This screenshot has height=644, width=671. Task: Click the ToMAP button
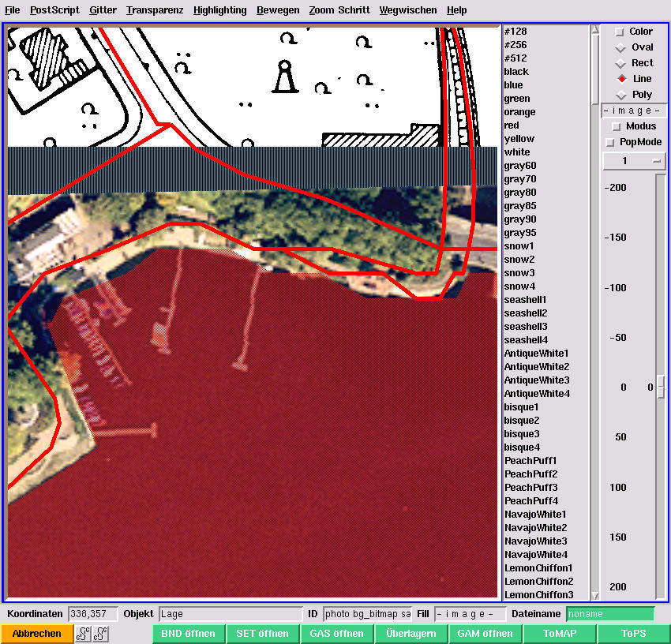(x=560, y=634)
